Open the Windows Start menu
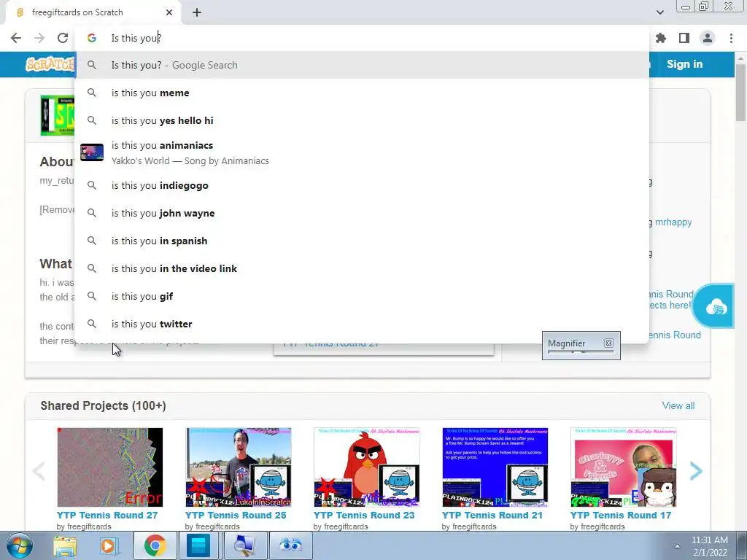Screen dimensions: 747x560 19,545
